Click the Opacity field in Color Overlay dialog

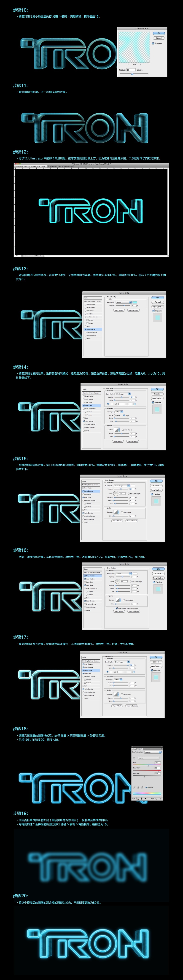pos(134,306)
